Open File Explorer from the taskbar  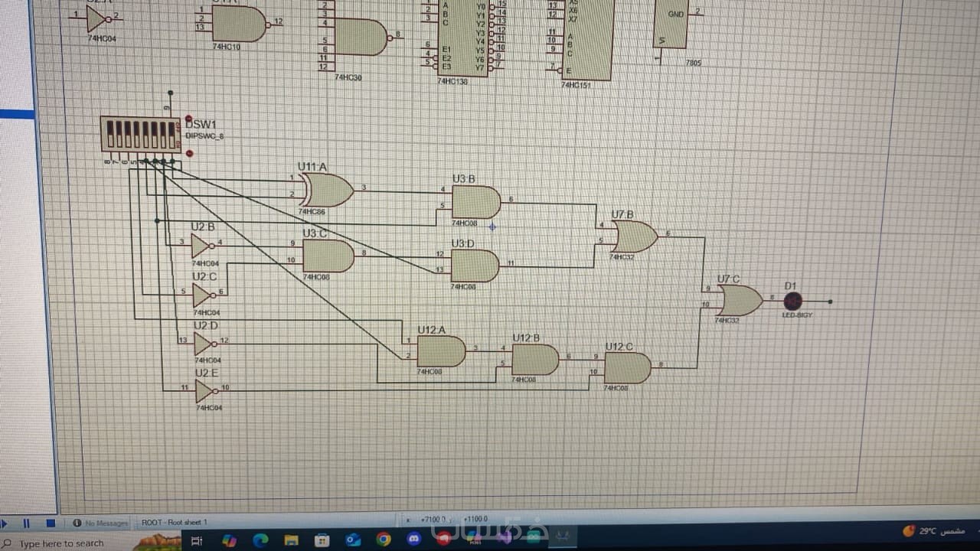tap(292, 540)
